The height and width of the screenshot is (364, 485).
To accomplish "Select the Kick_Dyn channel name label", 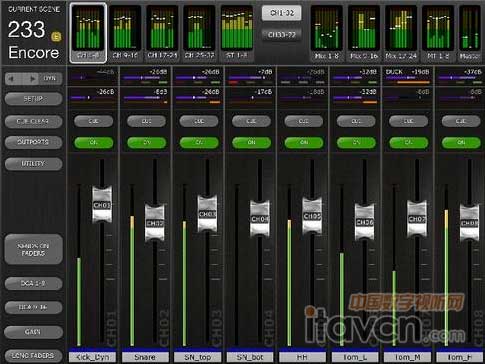I will (x=92, y=357).
